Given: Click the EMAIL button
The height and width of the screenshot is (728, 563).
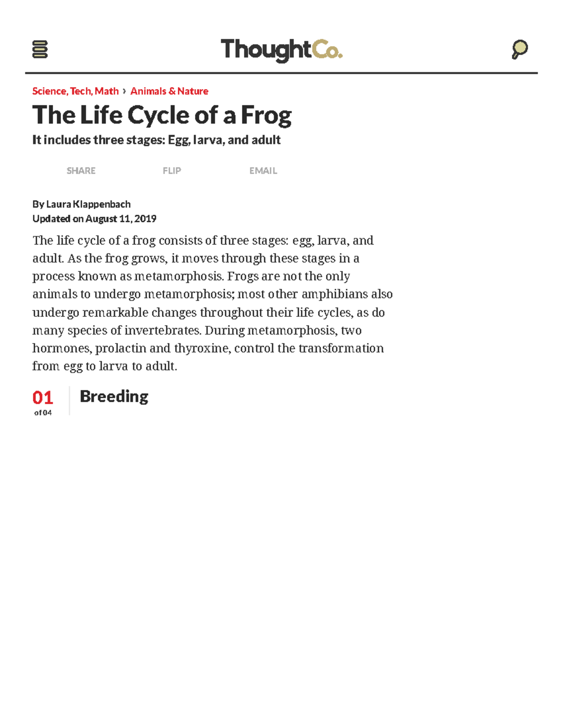Looking at the screenshot, I should [x=263, y=171].
